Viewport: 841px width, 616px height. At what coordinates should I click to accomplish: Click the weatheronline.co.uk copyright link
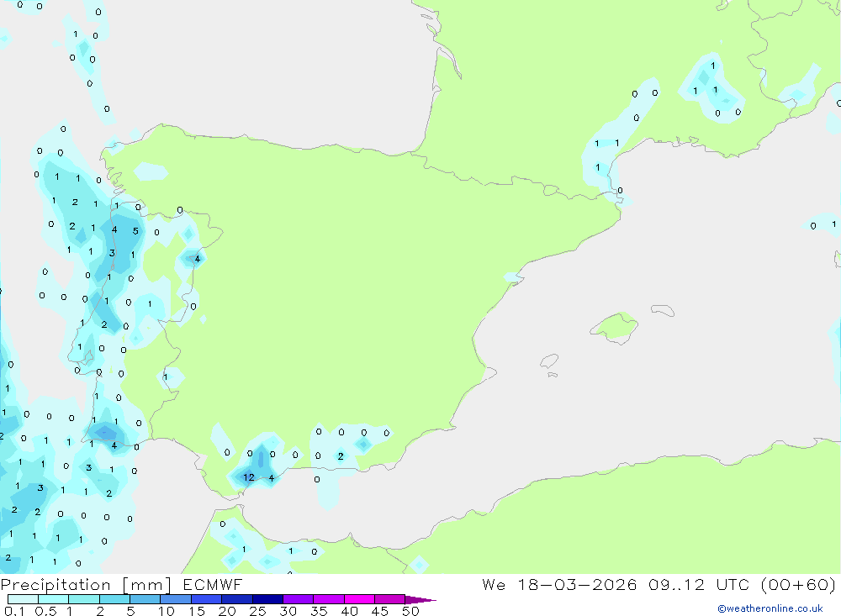coord(770,608)
